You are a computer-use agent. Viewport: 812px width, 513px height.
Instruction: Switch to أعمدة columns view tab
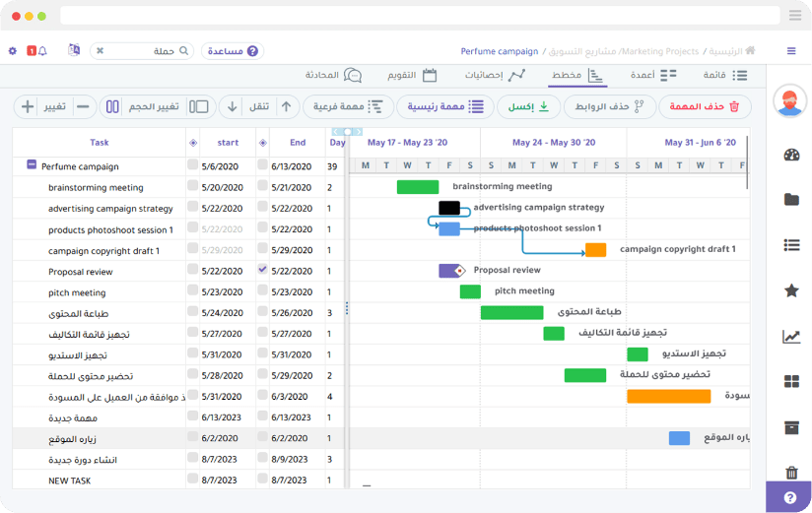(x=653, y=75)
